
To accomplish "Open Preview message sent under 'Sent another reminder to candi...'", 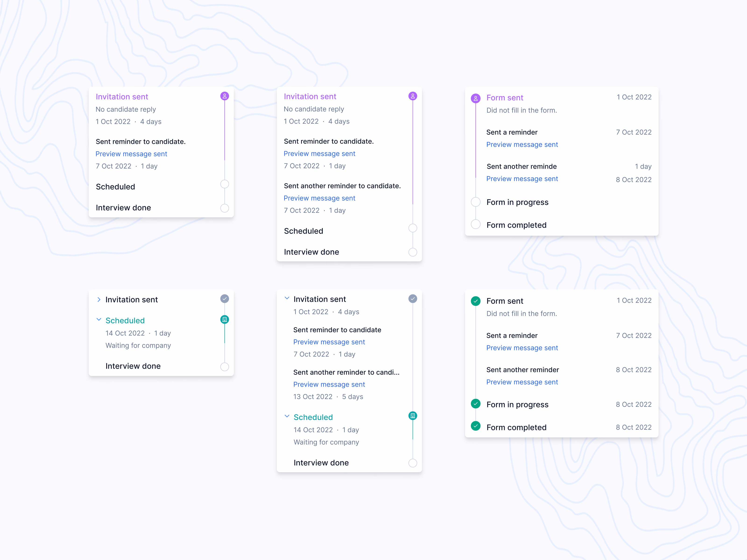I will coord(329,385).
